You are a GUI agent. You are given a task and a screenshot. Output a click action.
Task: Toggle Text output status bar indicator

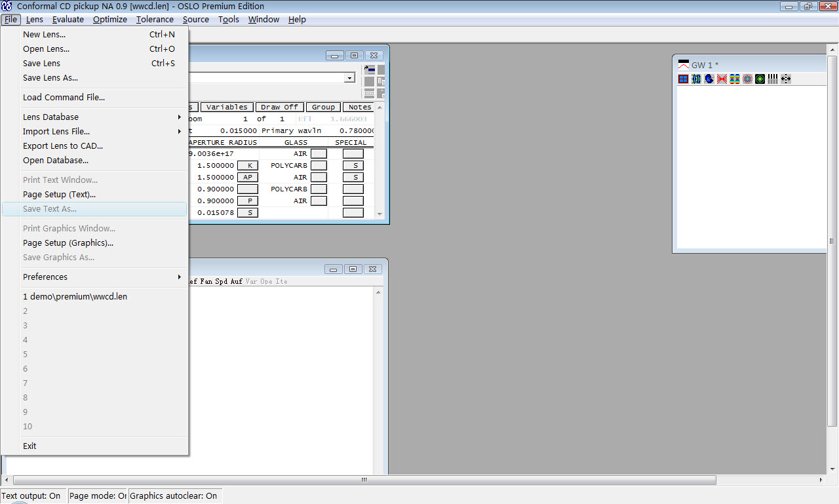31,496
